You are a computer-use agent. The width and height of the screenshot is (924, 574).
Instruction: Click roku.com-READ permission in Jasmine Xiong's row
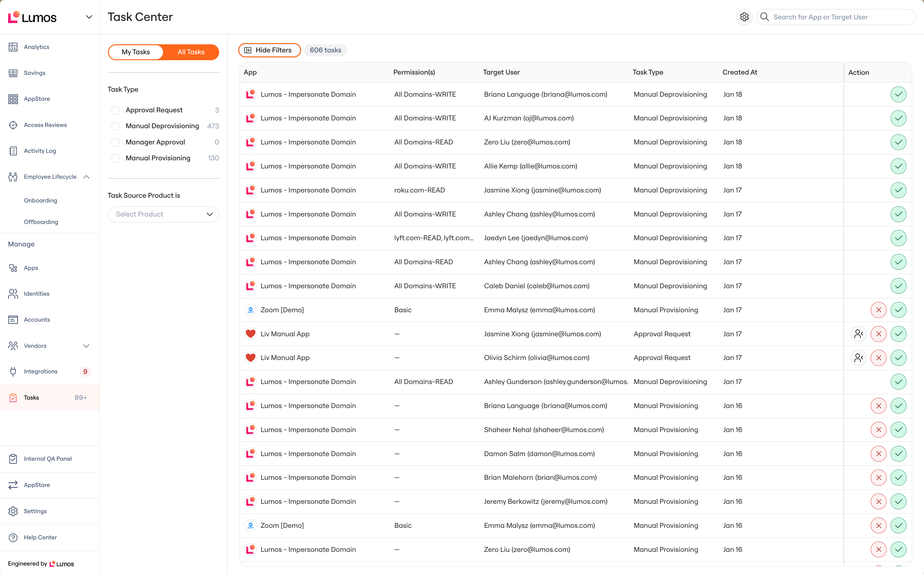420,190
